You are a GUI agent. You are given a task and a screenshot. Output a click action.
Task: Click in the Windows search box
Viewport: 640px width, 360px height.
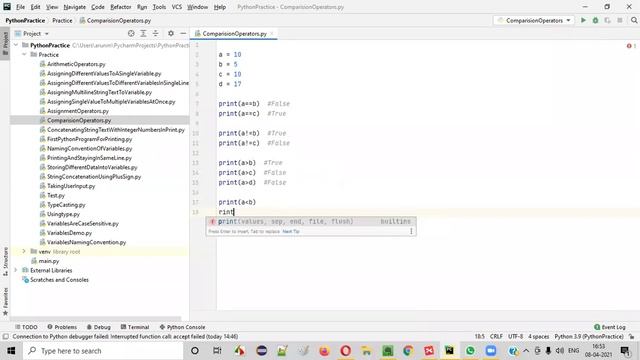point(104,351)
